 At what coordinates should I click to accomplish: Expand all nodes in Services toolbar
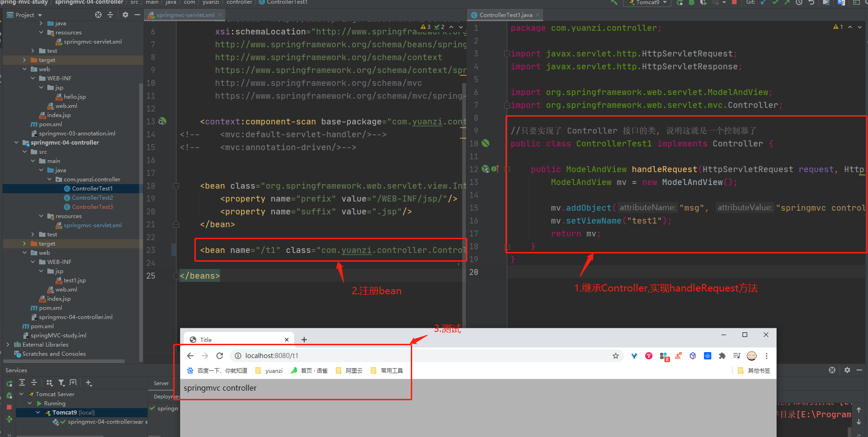click(22, 383)
